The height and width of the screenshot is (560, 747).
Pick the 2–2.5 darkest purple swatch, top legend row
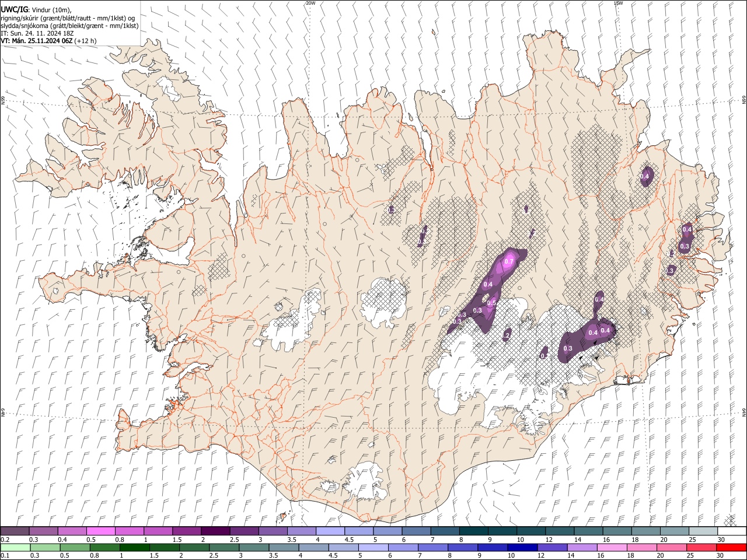click(215, 531)
